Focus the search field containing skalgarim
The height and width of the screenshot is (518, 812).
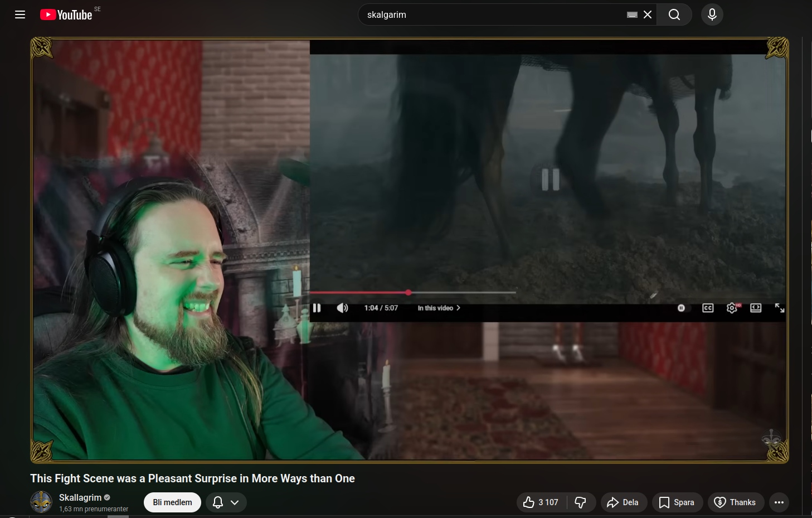pyautogui.click(x=493, y=14)
